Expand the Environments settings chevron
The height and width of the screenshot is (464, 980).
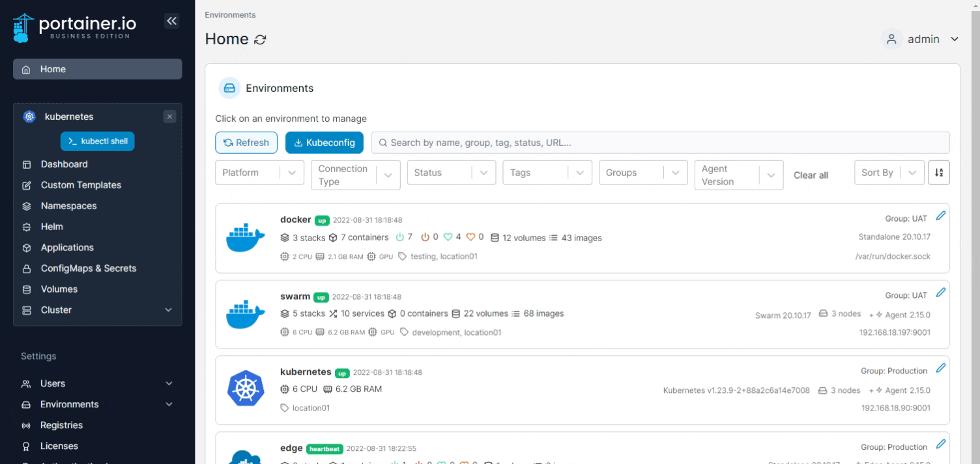[169, 405]
